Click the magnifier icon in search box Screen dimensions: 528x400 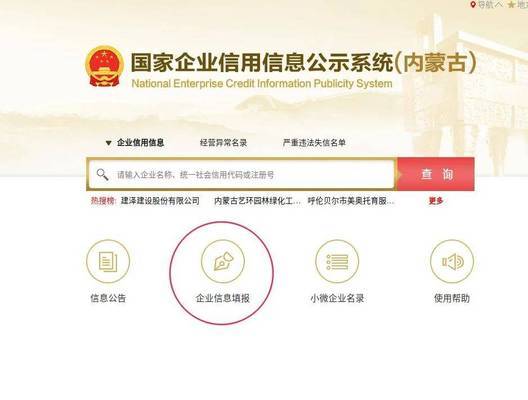coord(102,174)
